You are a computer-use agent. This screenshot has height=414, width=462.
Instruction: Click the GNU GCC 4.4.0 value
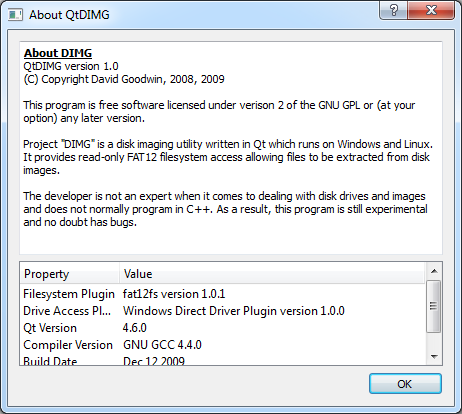coord(162,345)
